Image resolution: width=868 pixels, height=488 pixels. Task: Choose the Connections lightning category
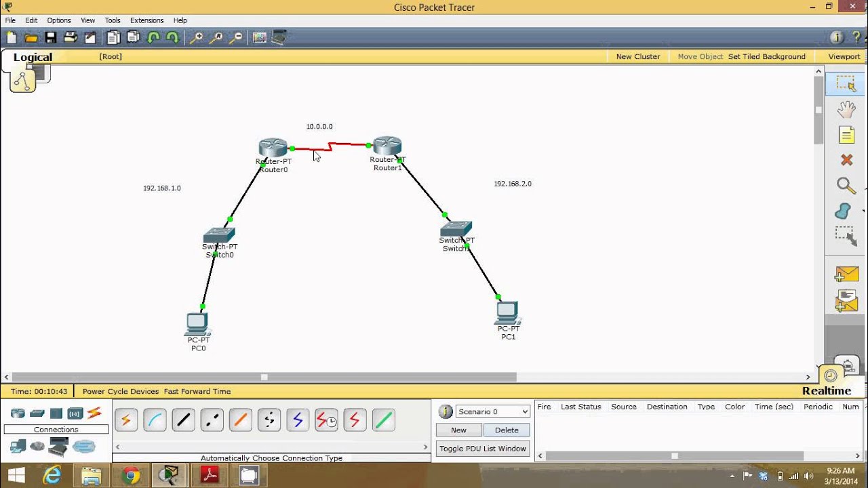[x=94, y=412]
